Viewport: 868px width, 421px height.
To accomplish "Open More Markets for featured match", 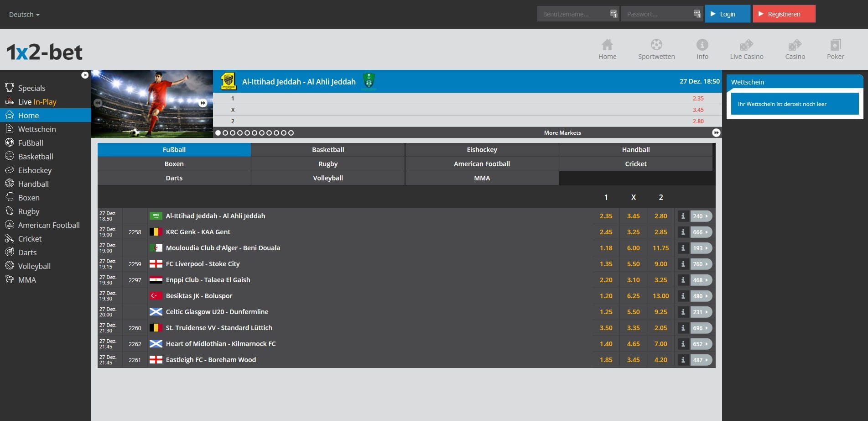I will coord(562,133).
